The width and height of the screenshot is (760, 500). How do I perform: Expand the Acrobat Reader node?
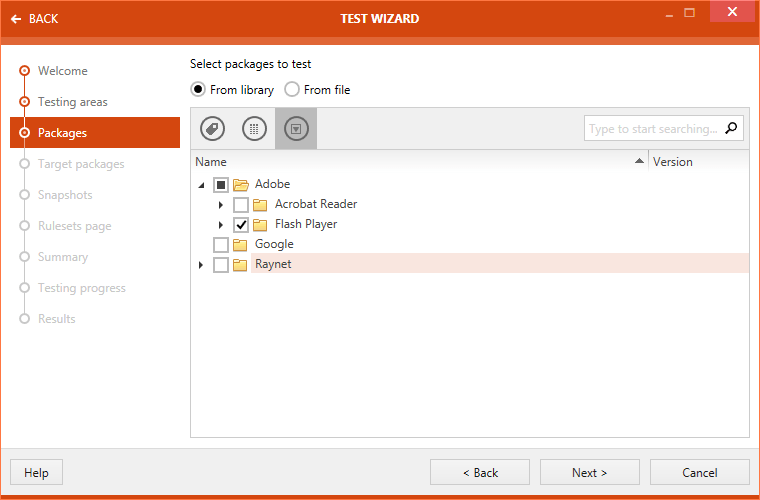pyautogui.click(x=221, y=205)
